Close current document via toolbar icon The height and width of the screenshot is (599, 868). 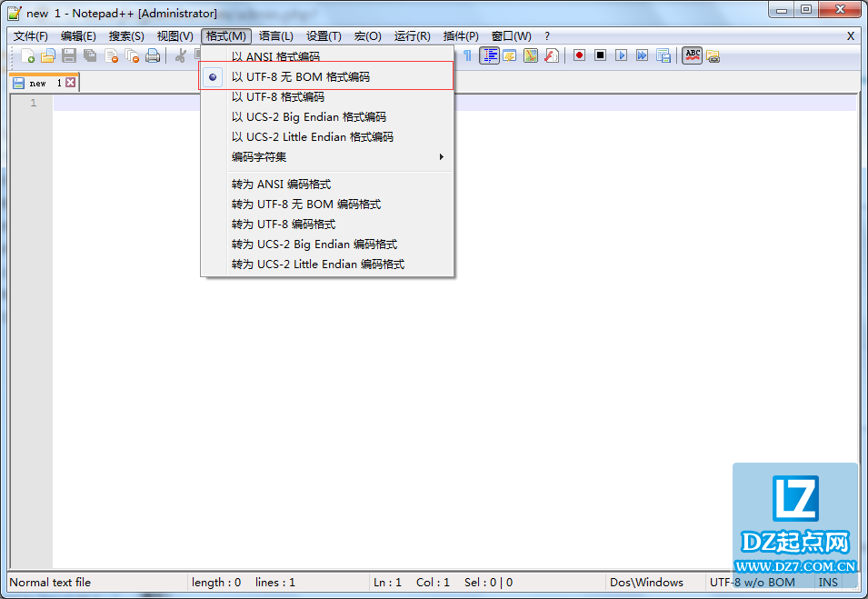pos(111,56)
